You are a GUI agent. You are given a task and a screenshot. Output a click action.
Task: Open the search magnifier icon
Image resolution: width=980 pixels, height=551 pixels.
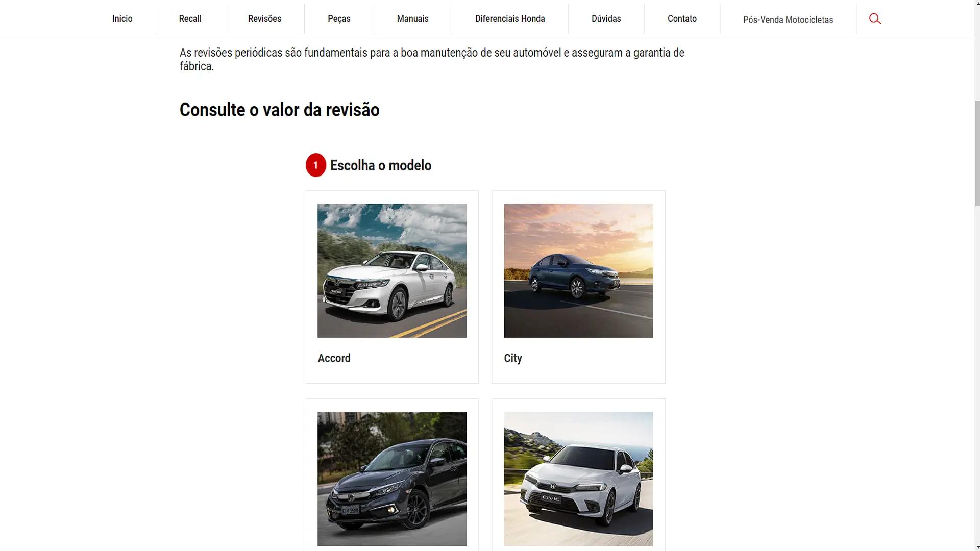pyautogui.click(x=875, y=19)
